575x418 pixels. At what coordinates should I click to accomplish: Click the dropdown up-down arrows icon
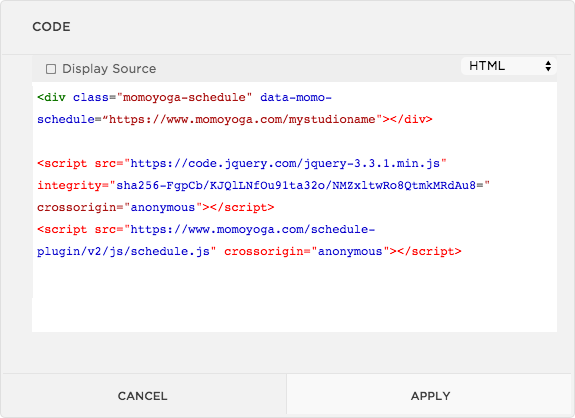pos(548,66)
